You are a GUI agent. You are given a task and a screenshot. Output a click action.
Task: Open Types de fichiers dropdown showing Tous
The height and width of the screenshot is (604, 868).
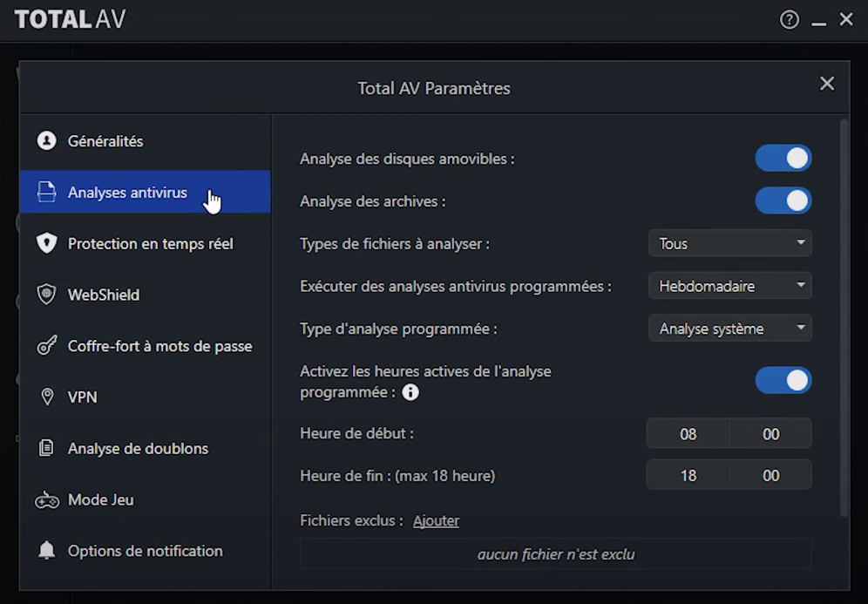[730, 243]
